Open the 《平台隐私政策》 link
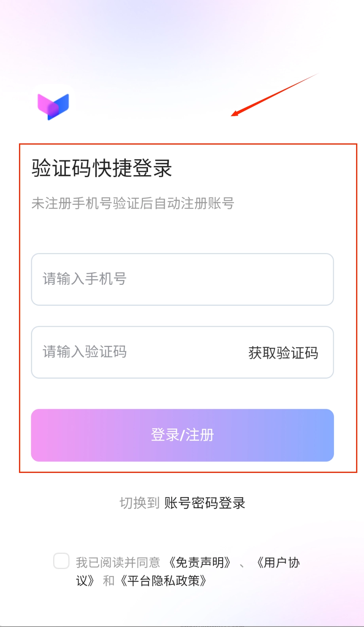Viewport: 364px width, 627px height. [x=164, y=581]
